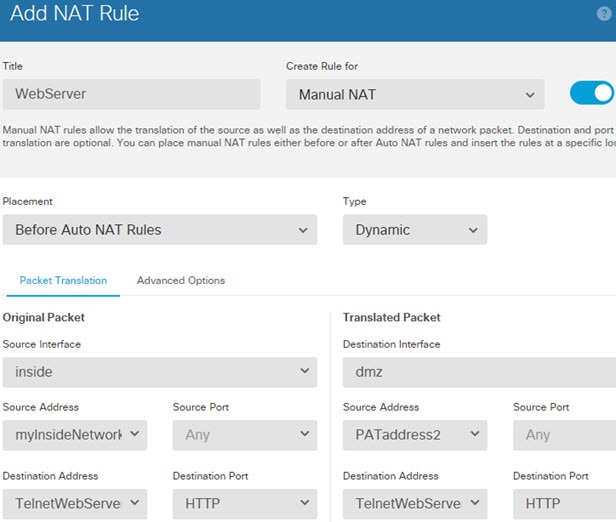The height and width of the screenshot is (522, 616).
Task: Open original Destination Address TelnetWebServer dropdown
Action: pyautogui.click(x=75, y=504)
